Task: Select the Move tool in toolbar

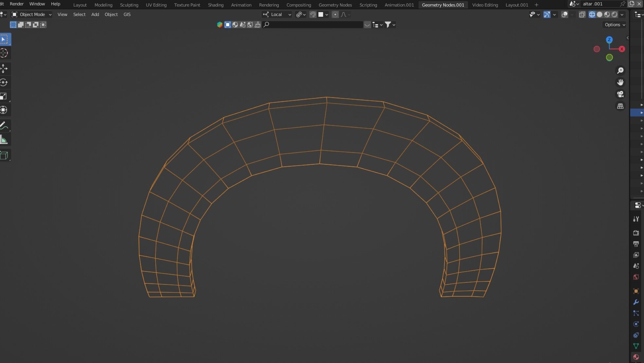Action: [4, 69]
